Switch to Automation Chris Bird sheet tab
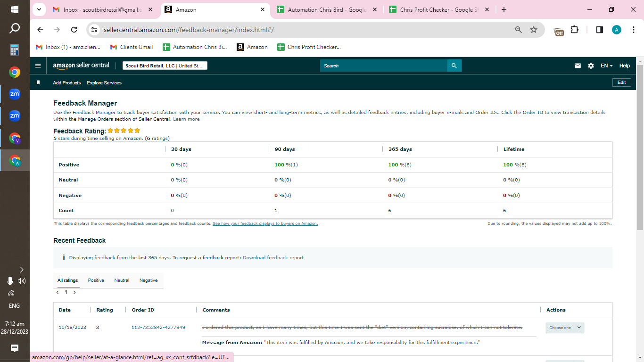The height and width of the screenshot is (362, 644). tap(326, 9)
